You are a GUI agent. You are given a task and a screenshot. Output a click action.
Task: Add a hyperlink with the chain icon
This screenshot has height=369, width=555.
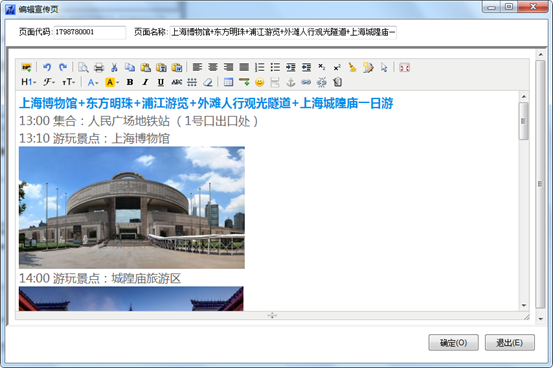tap(306, 82)
